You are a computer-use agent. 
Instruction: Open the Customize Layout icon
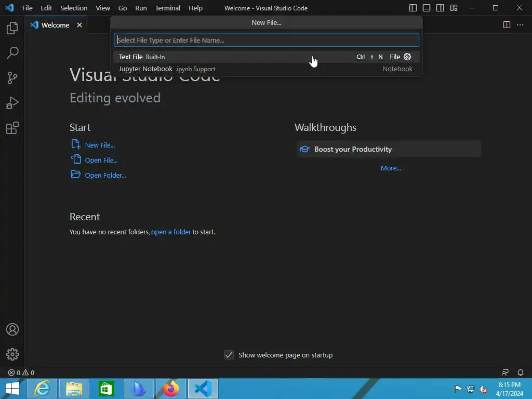(x=454, y=8)
